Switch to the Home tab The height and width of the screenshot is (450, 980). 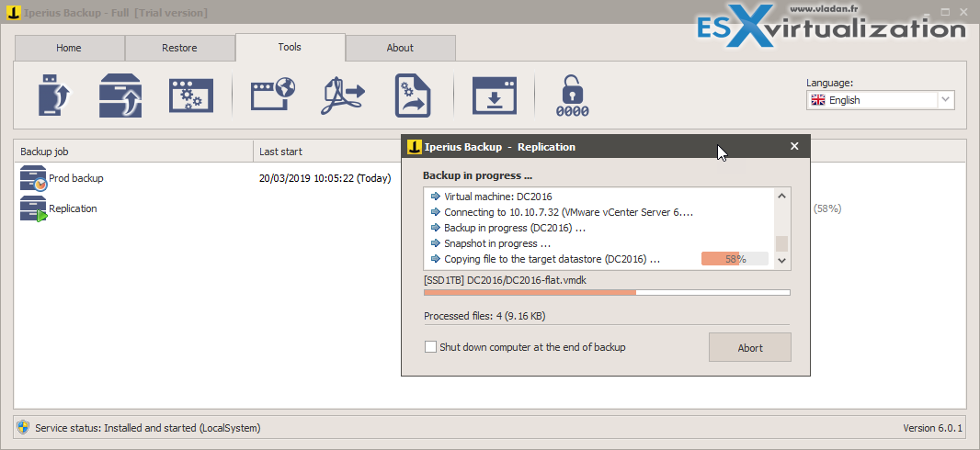(x=69, y=48)
